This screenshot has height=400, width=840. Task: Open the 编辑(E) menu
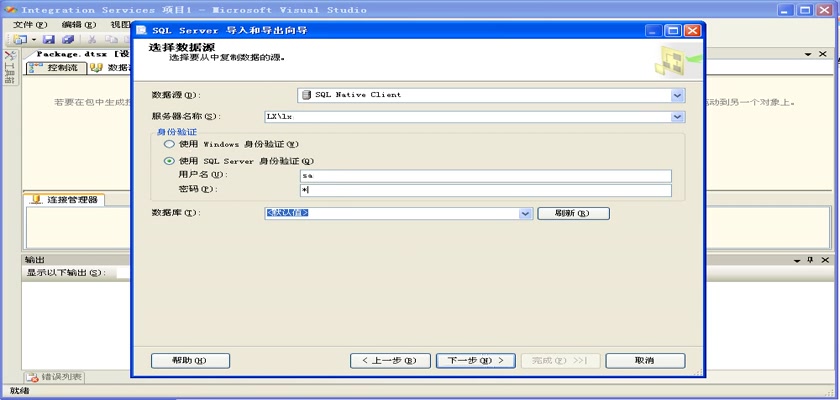point(79,25)
